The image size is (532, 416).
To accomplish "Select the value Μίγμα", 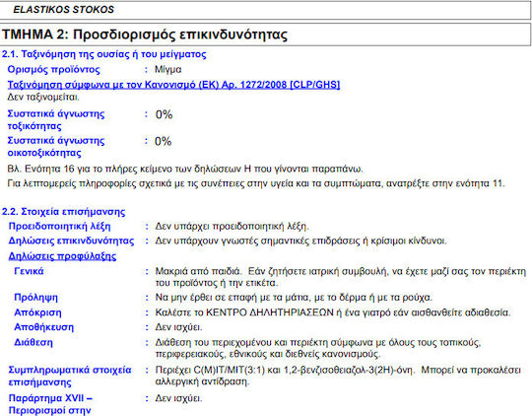I will pos(167,70).
